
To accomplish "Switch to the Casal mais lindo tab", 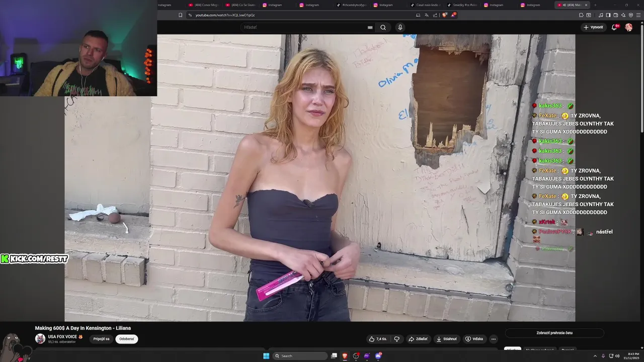I will pos(426,5).
